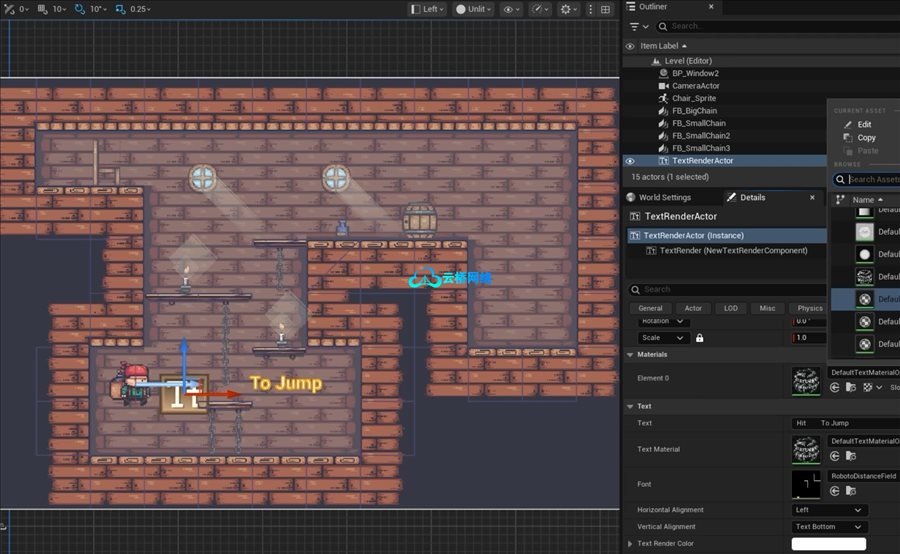Use selected asset for Font

pyautogui.click(x=835, y=491)
